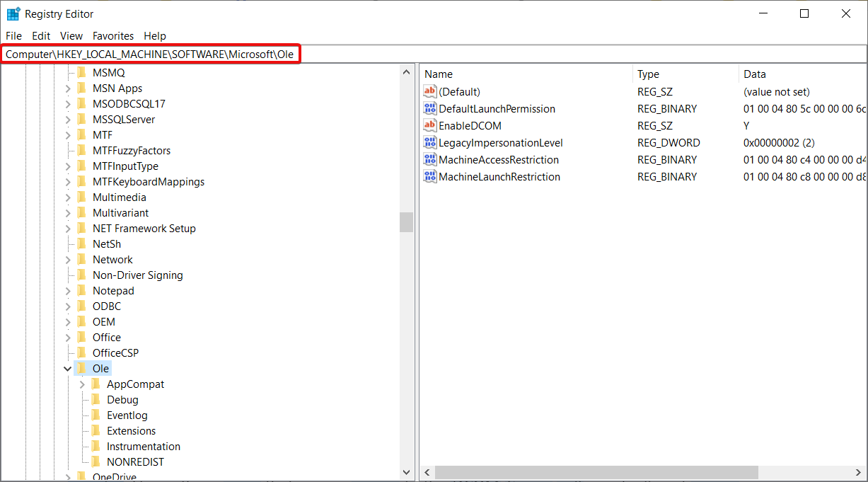This screenshot has height=482, width=868.
Task: Click values pane horizontal scroll left arrow
Action: pos(427,471)
